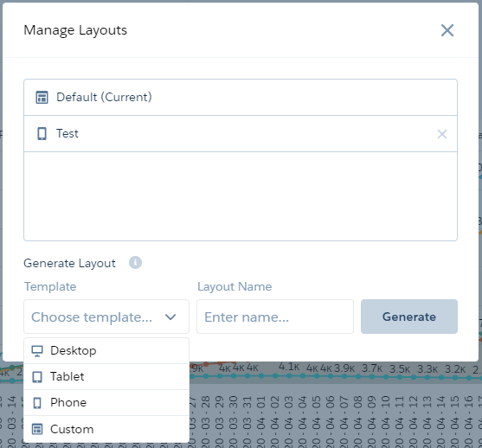Choose the Custom template option

point(106,429)
